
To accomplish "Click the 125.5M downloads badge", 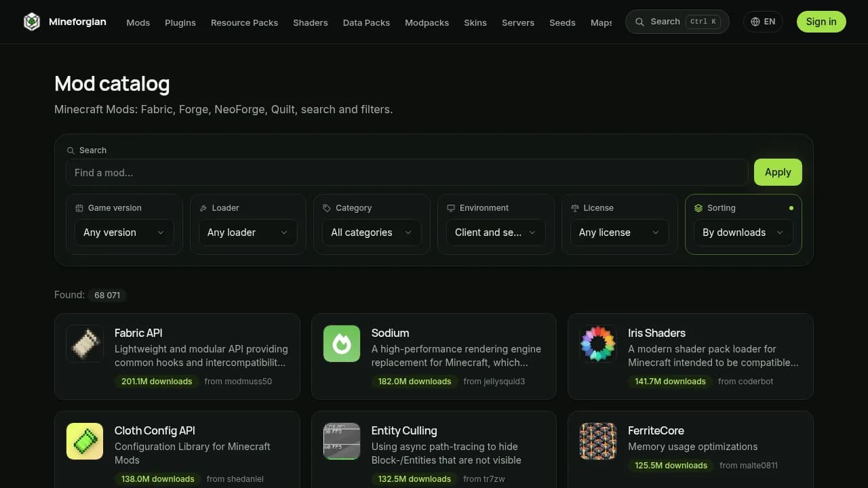I will 671,466.
